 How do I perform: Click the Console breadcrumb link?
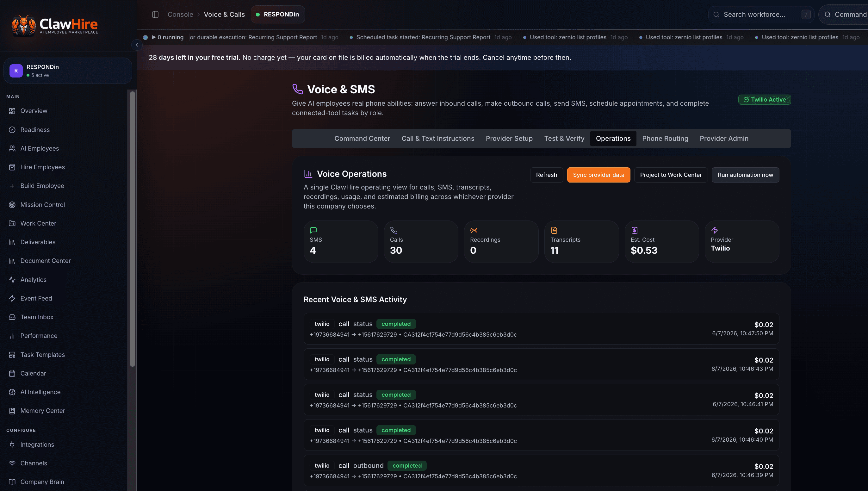click(180, 15)
